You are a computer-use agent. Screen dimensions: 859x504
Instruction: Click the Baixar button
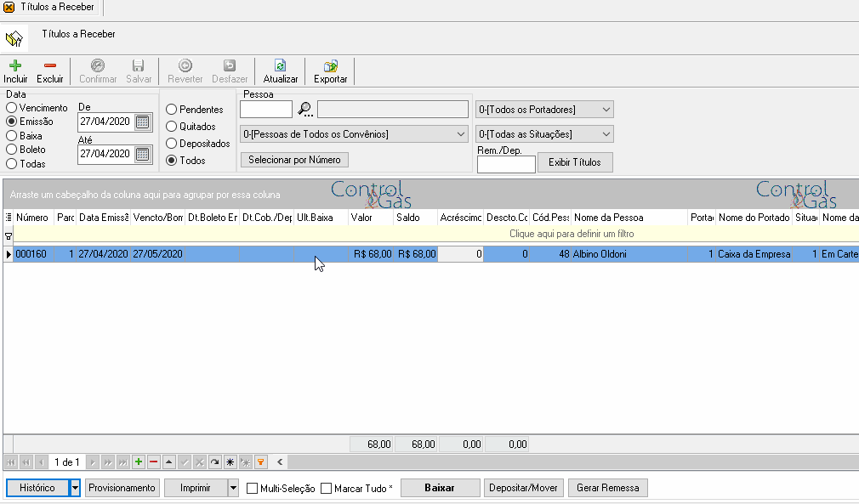click(440, 488)
